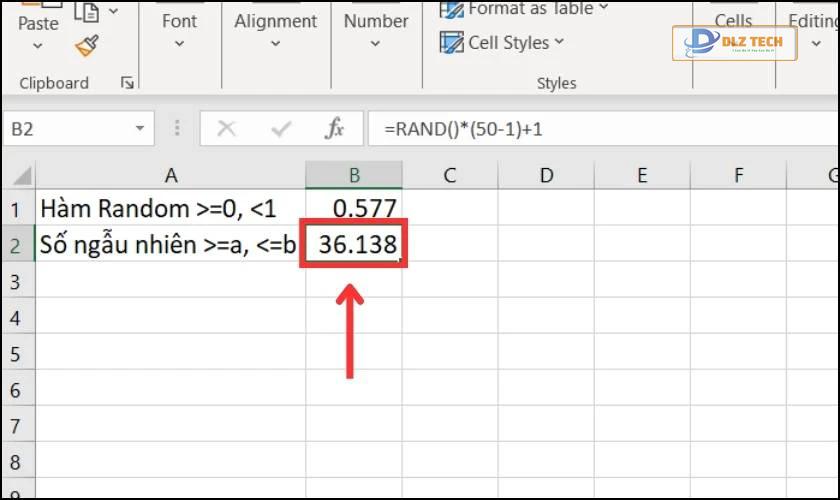840x500 pixels.
Task: Select row 6 header
Action: coord(18,389)
